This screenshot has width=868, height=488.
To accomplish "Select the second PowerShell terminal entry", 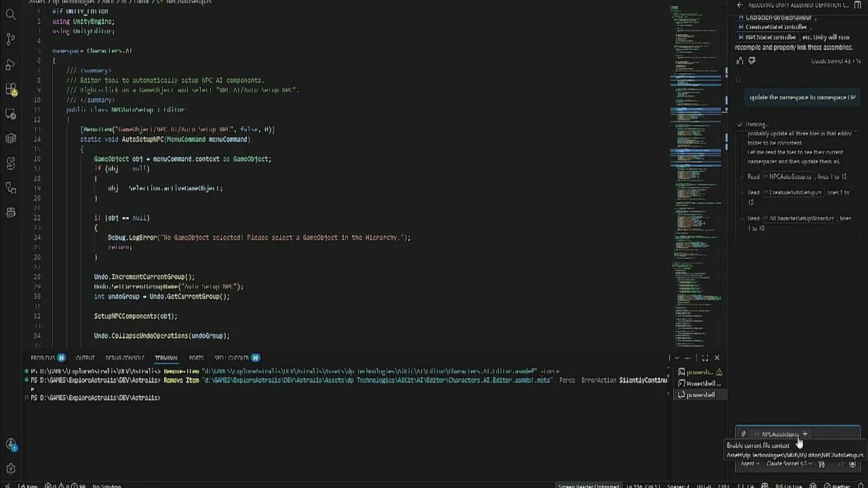I will 700,384.
